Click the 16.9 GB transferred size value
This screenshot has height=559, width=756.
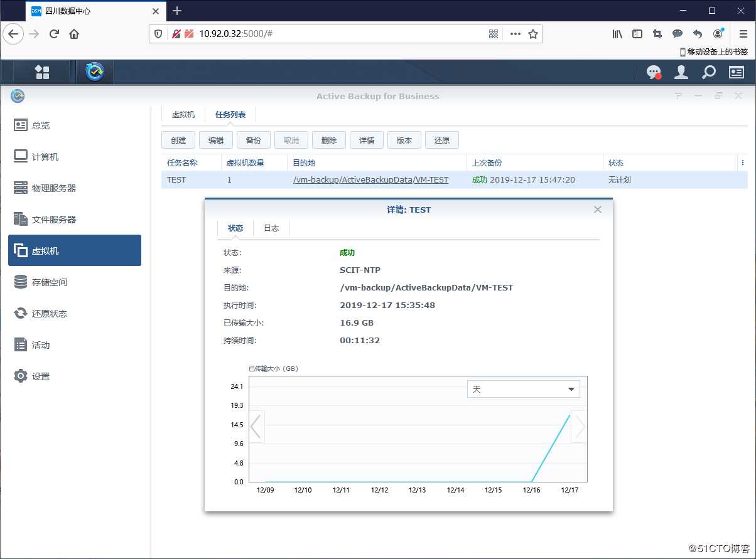tap(357, 322)
